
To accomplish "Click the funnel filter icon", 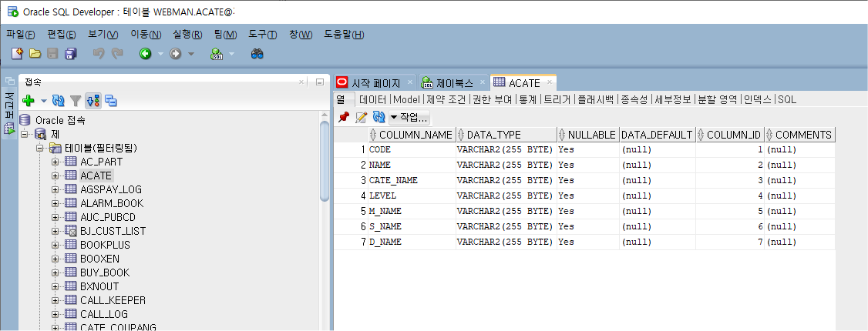I will coord(76,101).
